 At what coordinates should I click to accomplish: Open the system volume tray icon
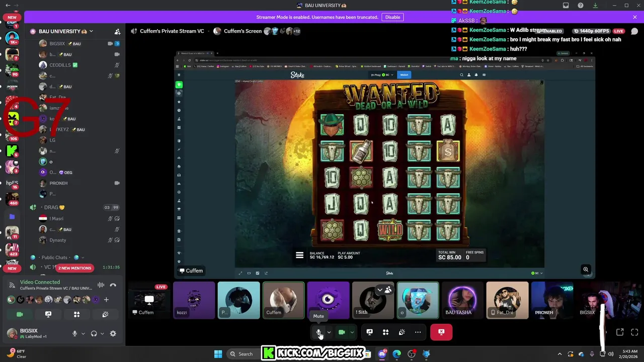[610, 354]
